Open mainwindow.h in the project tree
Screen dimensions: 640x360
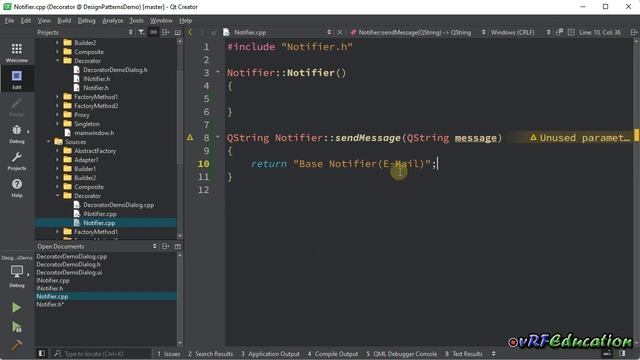[94, 133]
